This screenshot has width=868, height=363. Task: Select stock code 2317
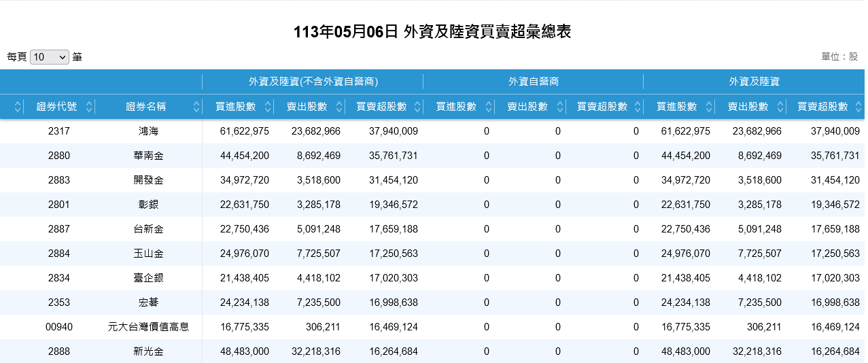click(x=59, y=131)
